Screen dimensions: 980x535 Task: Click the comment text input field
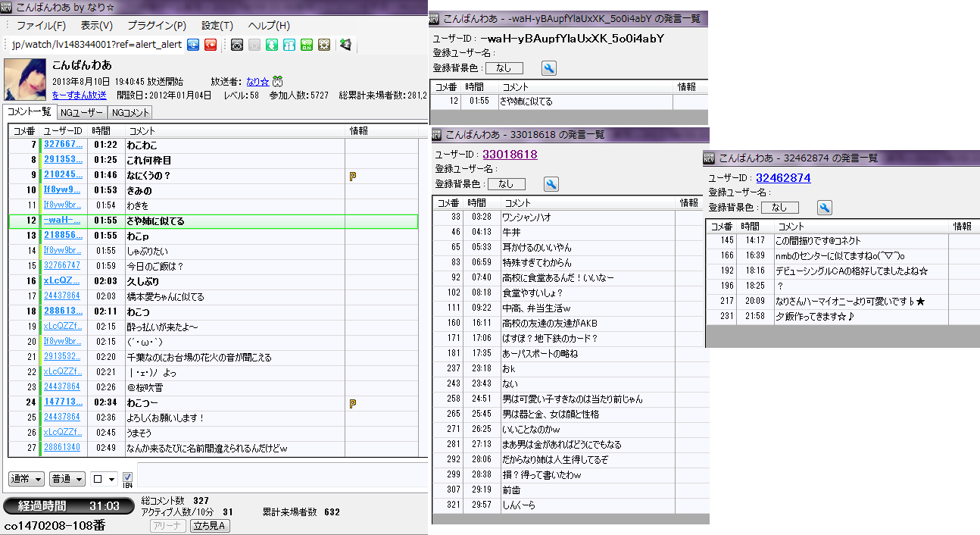coord(280,476)
